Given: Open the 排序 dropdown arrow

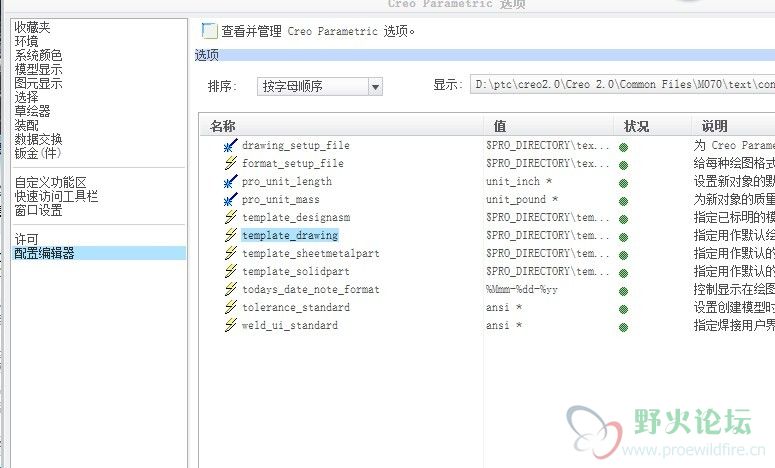Looking at the screenshot, I should pyautogui.click(x=375, y=87).
